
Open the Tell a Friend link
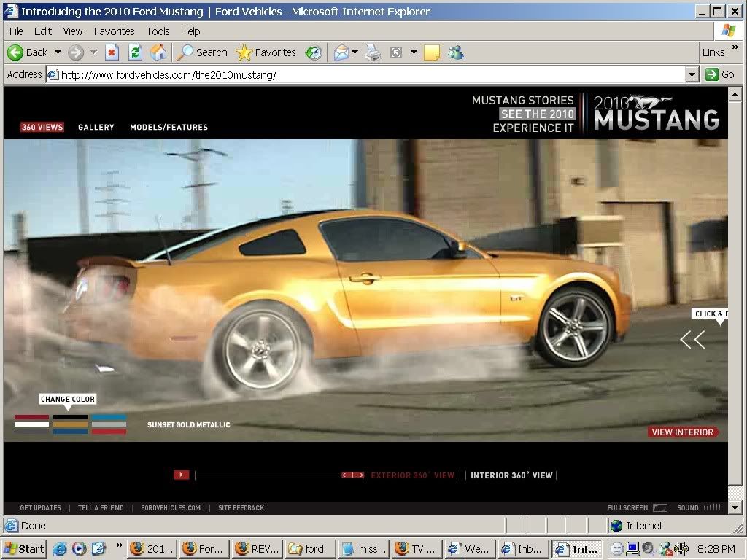point(101,508)
